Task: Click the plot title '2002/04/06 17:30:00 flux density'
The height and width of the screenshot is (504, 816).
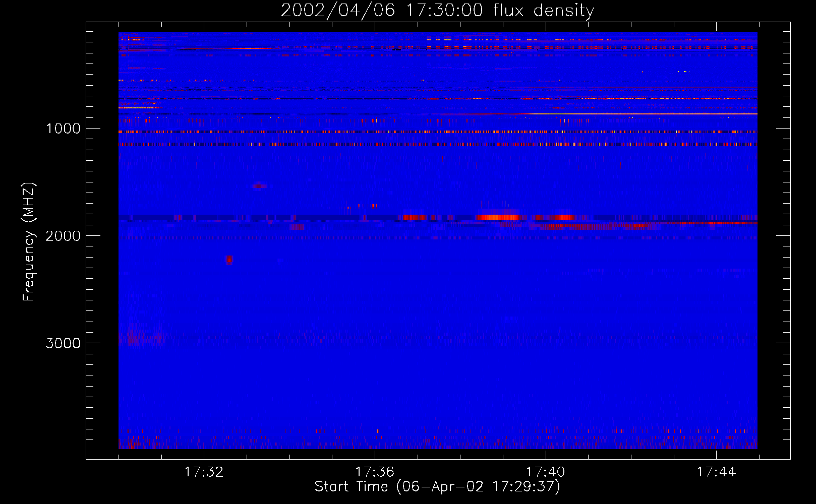Action: point(437,11)
